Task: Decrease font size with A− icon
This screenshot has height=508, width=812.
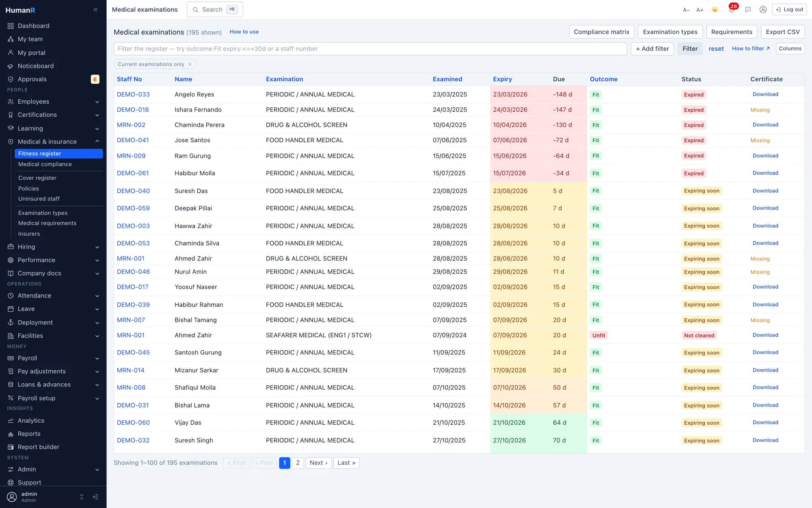Action: (x=686, y=10)
